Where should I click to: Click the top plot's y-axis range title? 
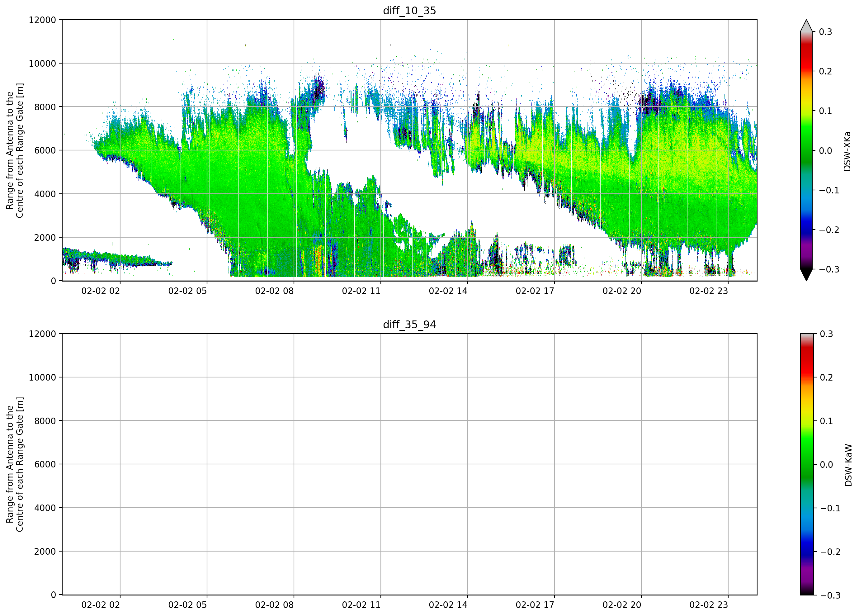click(x=15, y=150)
